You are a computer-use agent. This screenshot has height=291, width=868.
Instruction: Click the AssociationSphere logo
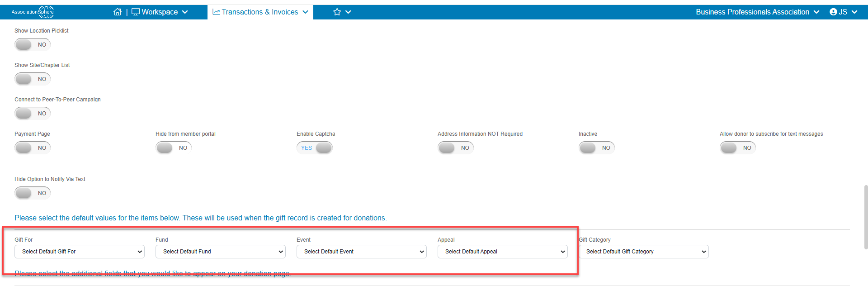[33, 12]
